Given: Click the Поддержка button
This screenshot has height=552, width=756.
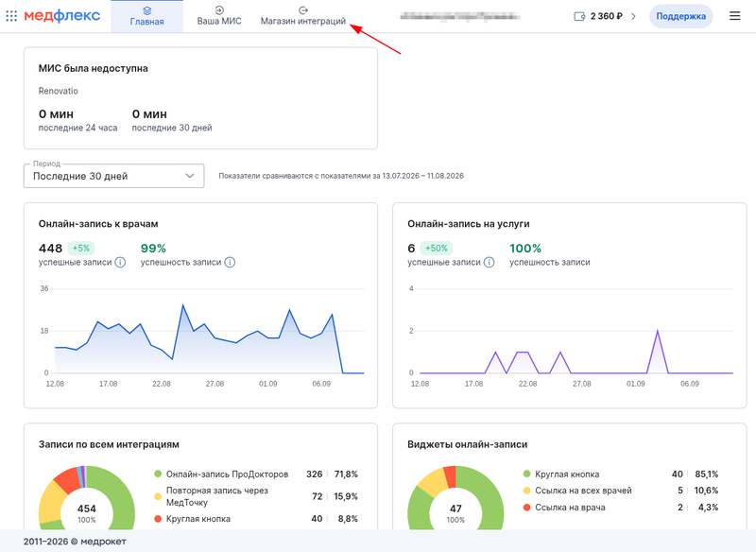Looking at the screenshot, I should pyautogui.click(x=680, y=16).
